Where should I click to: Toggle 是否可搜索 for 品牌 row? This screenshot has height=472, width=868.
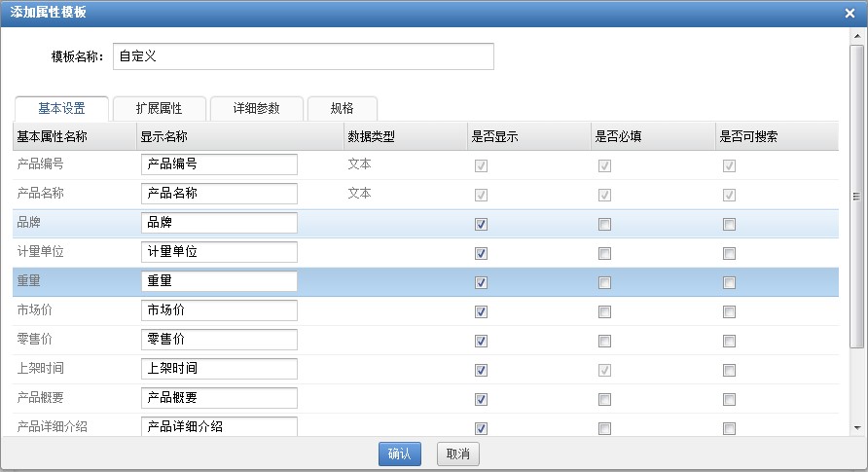(x=729, y=224)
